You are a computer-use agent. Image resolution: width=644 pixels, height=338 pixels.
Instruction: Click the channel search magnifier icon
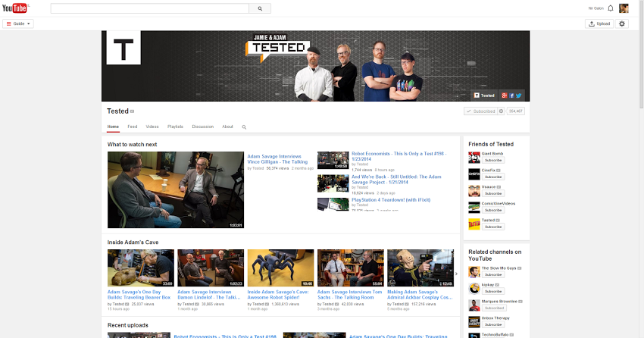(244, 127)
